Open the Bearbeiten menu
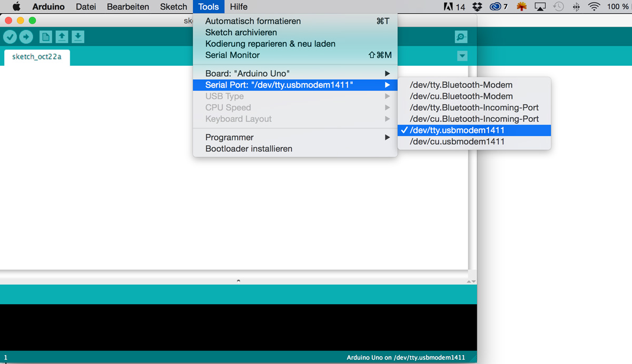Image resolution: width=632 pixels, height=364 pixels. [x=128, y=7]
